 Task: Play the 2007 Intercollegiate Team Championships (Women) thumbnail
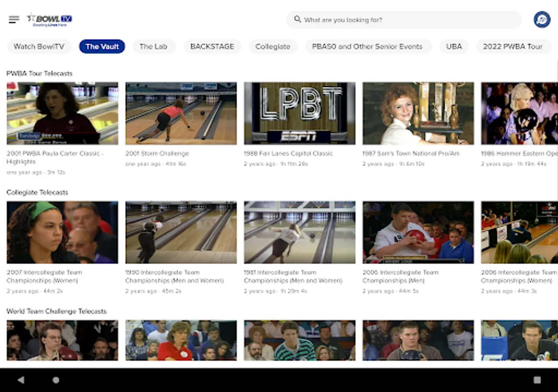tap(62, 232)
